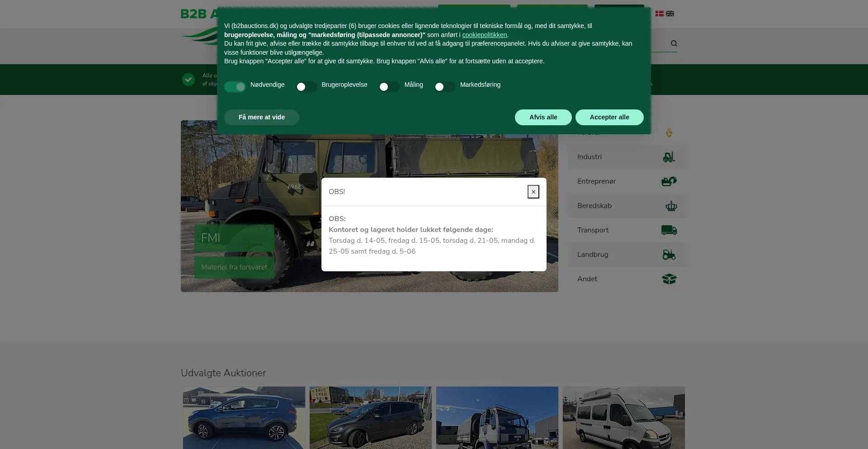Click the Accepter alle button
The height and width of the screenshot is (449, 868).
tap(609, 117)
